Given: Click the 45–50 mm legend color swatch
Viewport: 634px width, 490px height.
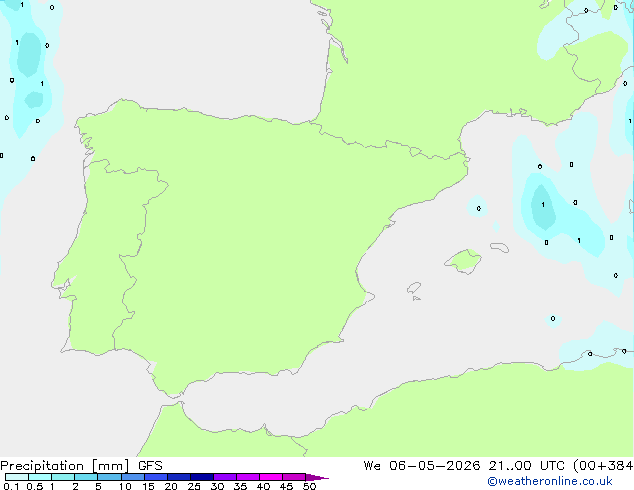Looking at the screenshot, I should [294, 477].
